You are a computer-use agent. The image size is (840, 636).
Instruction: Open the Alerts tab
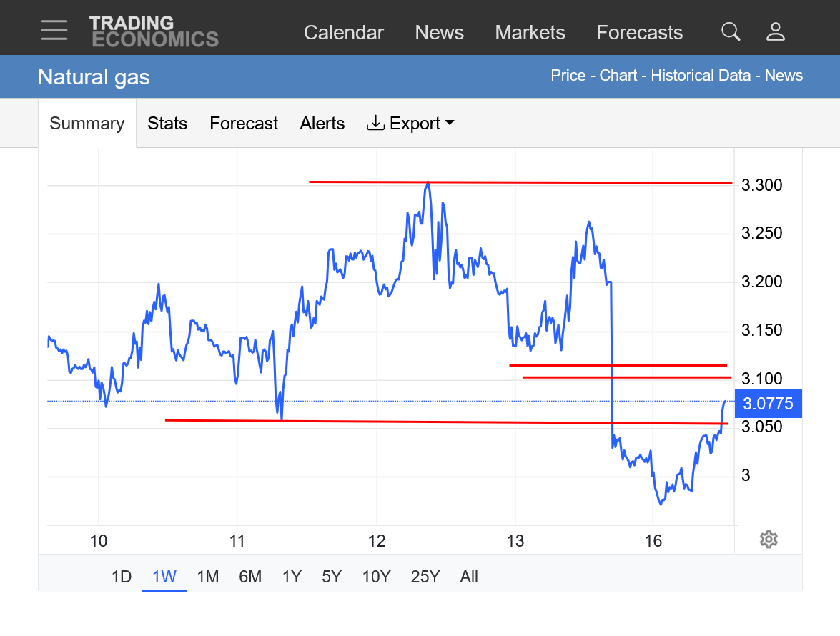pos(322,124)
